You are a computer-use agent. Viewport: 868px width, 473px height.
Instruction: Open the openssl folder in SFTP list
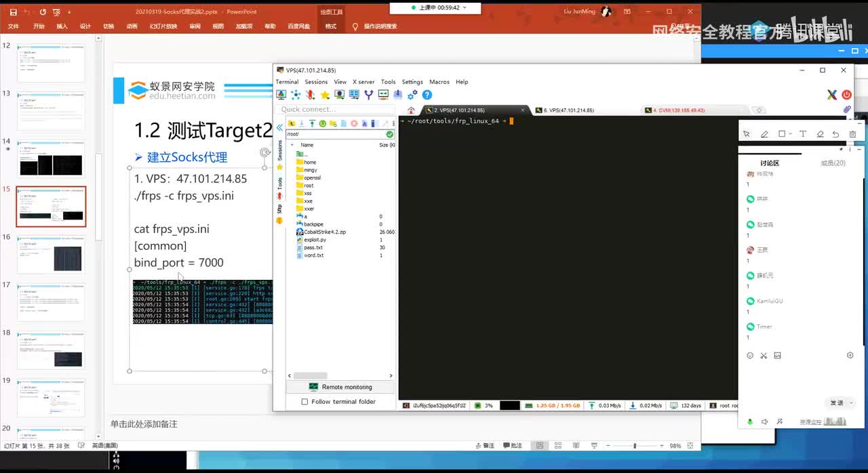308,178
